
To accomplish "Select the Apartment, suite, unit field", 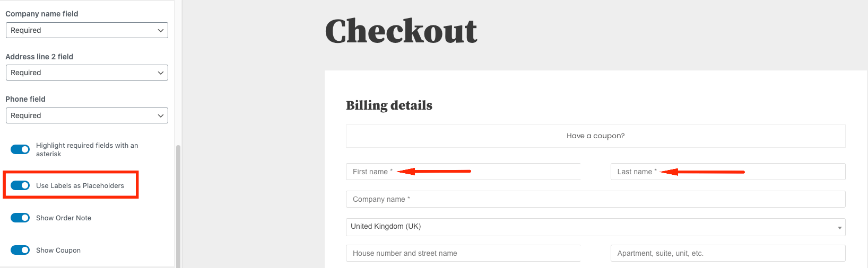I will pos(727,253).
